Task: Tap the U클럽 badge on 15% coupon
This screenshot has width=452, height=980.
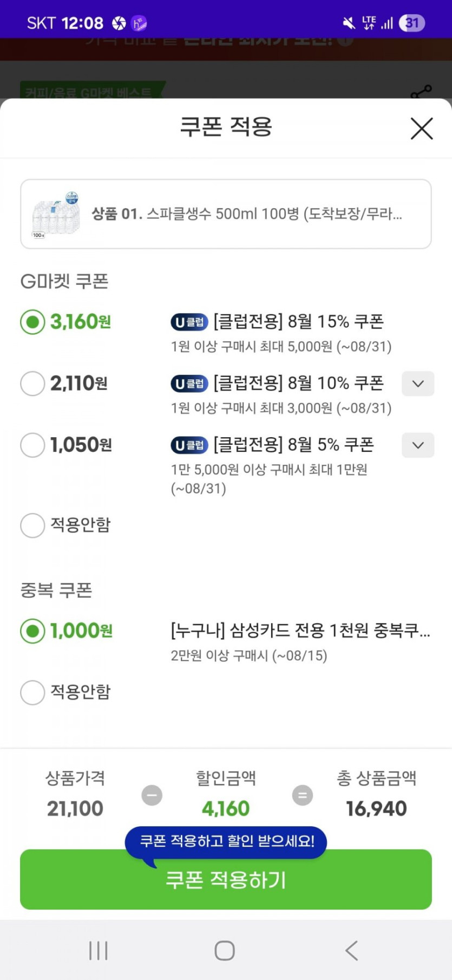Action: 189,322
